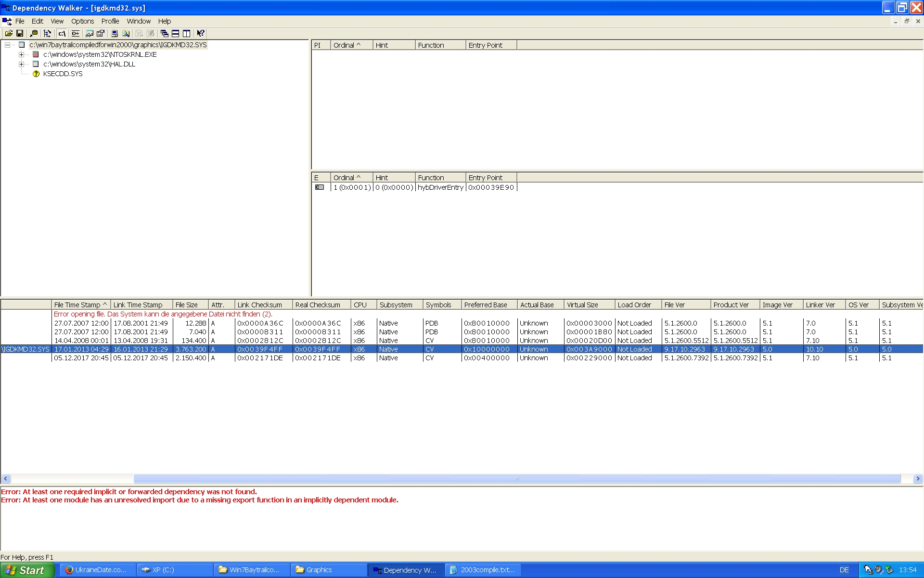Viewport: 924px width, 578px height.
Task: Select c:\windows\system32\HAL.DLL tree entry
Action: point(89,64)
